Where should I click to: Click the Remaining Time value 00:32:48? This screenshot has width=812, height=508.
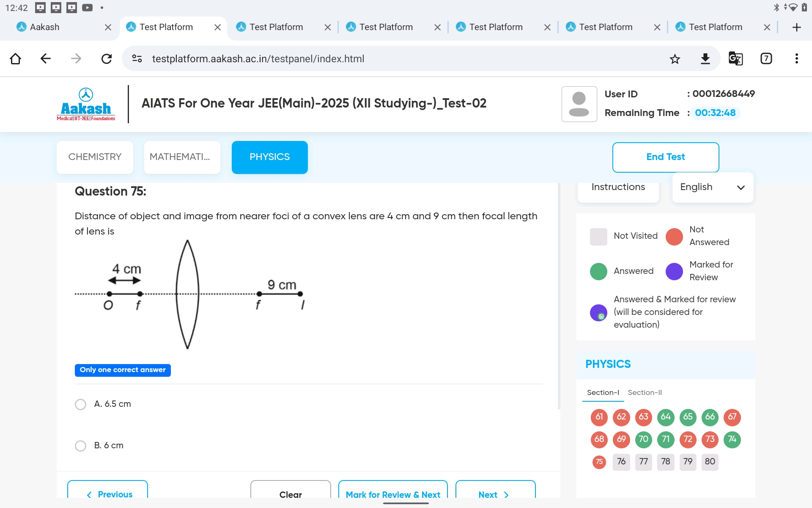click(715, 113)
